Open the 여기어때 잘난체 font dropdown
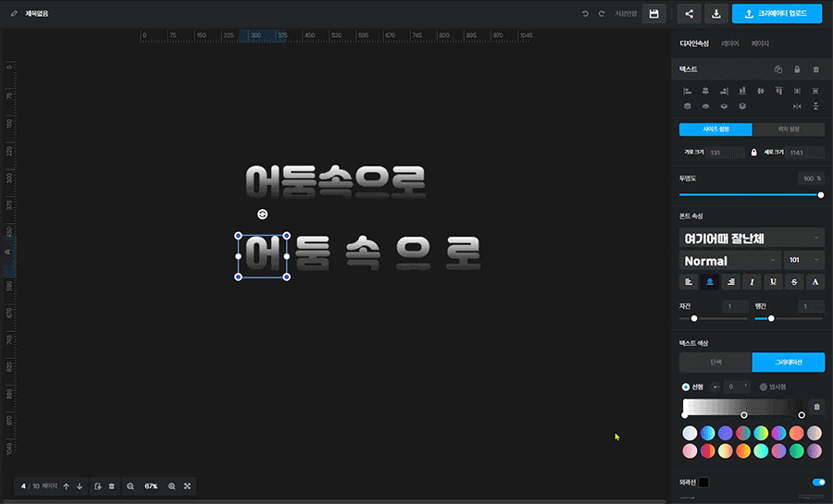833x504 pixels. tap(751, 238)
